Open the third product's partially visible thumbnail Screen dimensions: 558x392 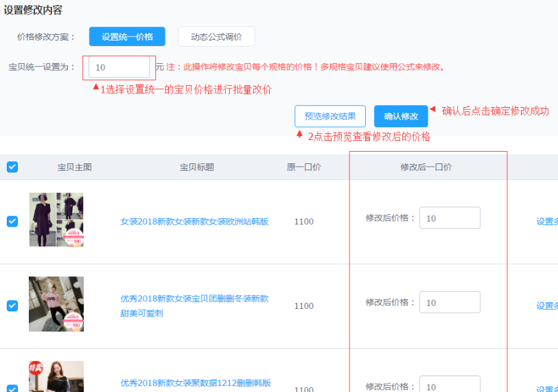coord(56,377)
